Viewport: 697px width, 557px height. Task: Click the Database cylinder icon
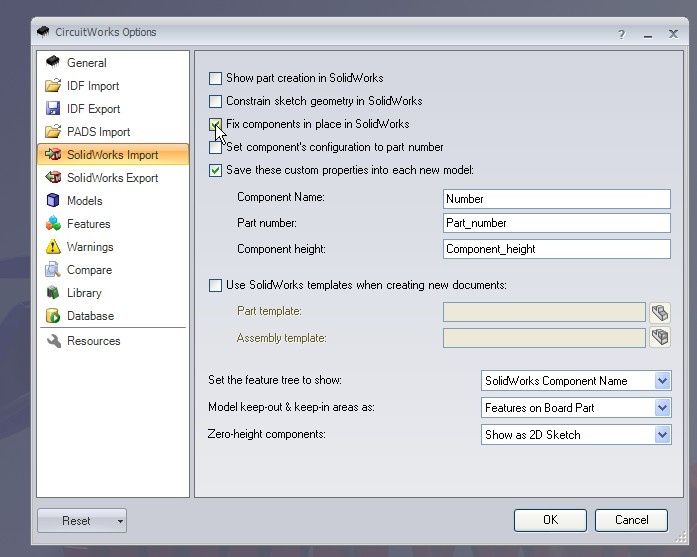click(53, 316)
